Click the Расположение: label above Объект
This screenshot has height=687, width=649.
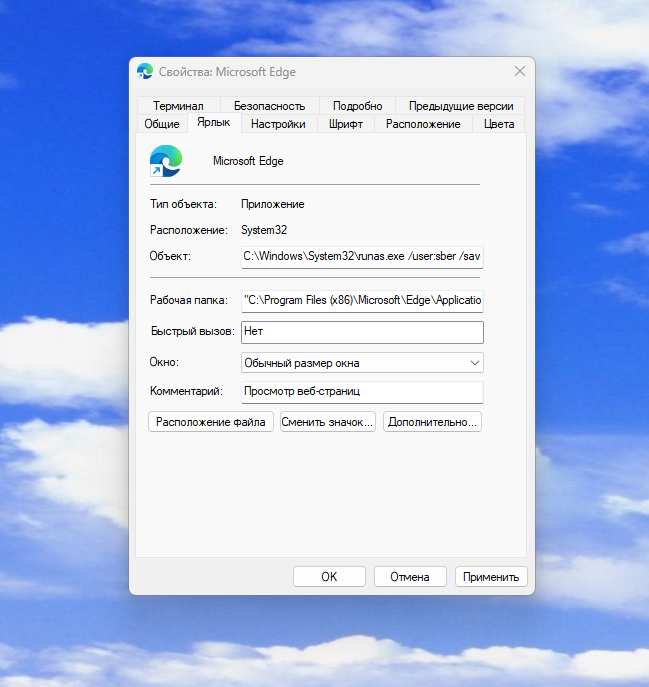(189, 230)
